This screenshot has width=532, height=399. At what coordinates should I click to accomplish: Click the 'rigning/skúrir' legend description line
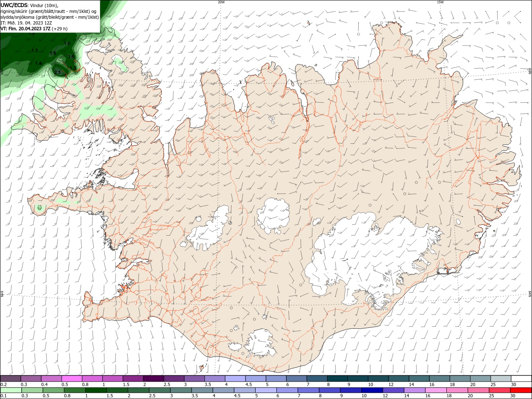click(x=49, y=11)
